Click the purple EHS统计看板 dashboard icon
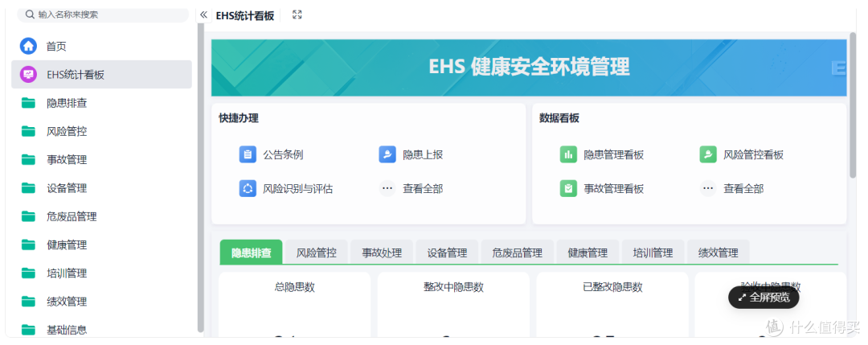868x345 pixels. click(x=28, y=74)
